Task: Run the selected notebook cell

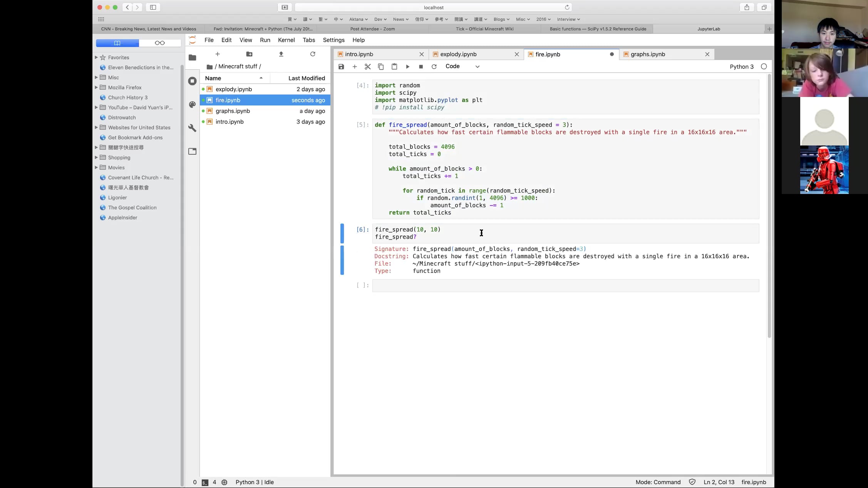Action: 408,66
